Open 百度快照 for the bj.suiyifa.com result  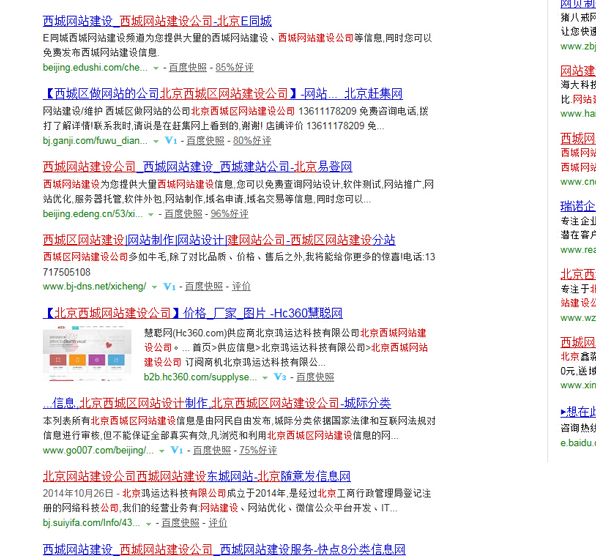coord(181,523)
